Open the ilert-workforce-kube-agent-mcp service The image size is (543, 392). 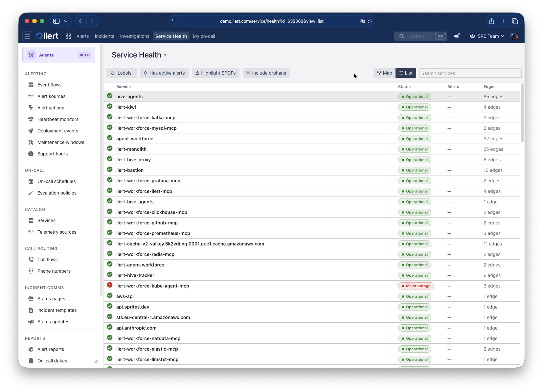point(153,286)
